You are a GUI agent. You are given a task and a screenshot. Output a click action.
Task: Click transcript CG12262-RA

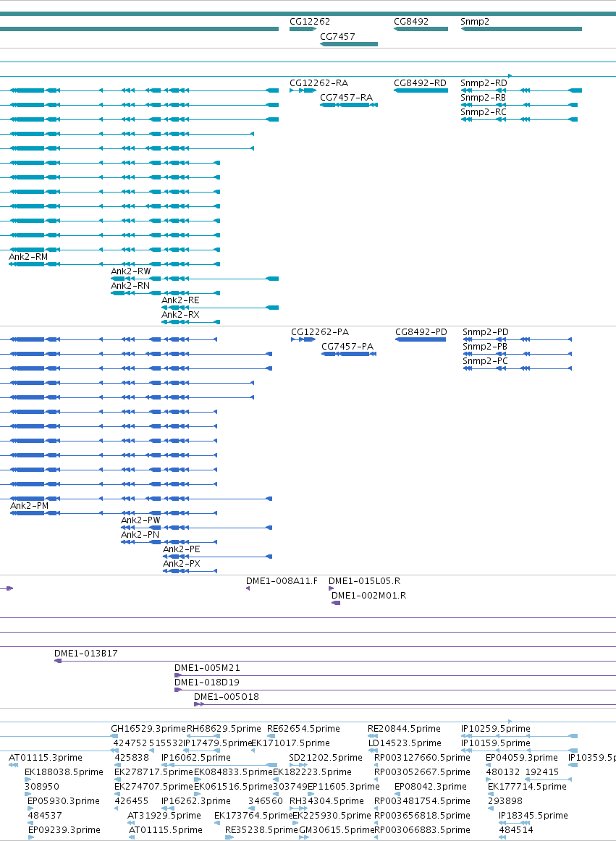click(x=318, y=83)
